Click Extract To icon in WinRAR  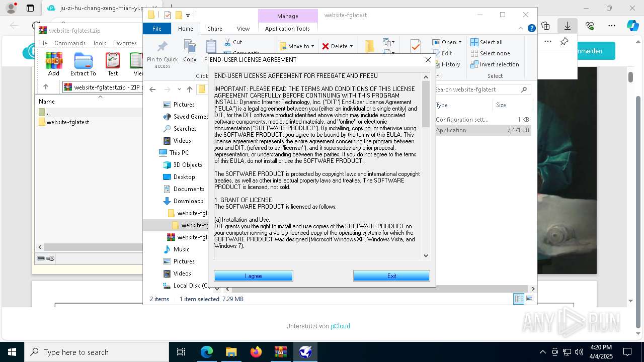(x=83, y=64)
